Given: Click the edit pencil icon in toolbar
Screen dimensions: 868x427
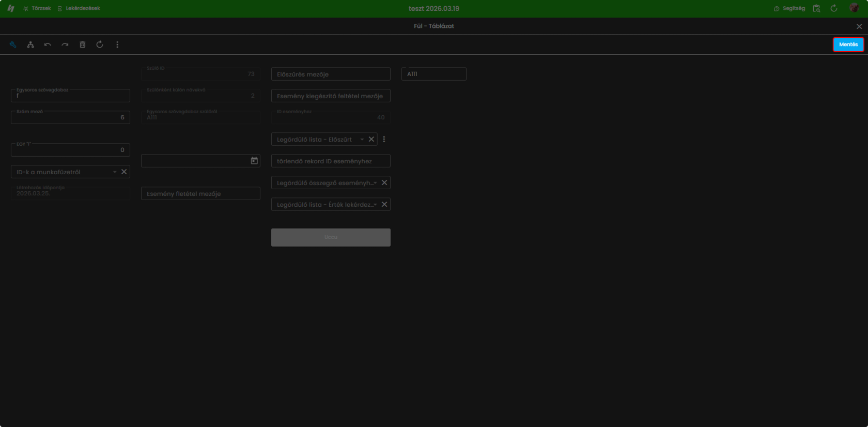Looking at the screenshot, I should [x=13, y=44].
